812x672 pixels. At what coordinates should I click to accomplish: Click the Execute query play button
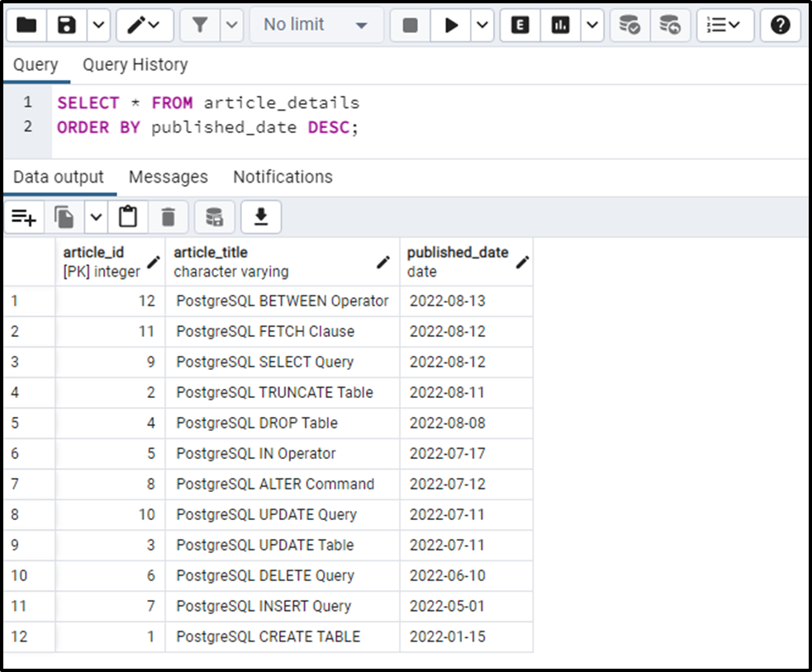(450, 24)
